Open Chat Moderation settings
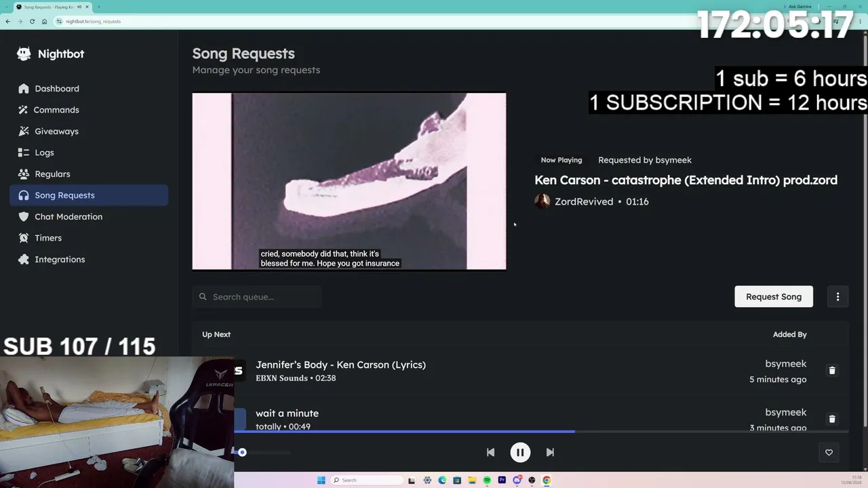 [x=89, y=217]
